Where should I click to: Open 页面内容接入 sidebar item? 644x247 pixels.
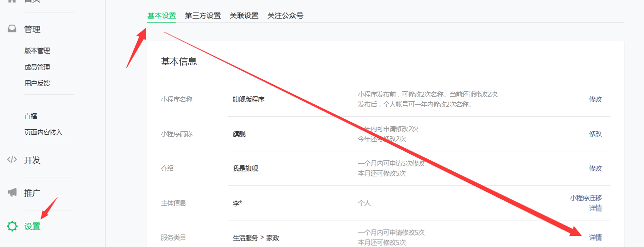click(x=43, y=132)
